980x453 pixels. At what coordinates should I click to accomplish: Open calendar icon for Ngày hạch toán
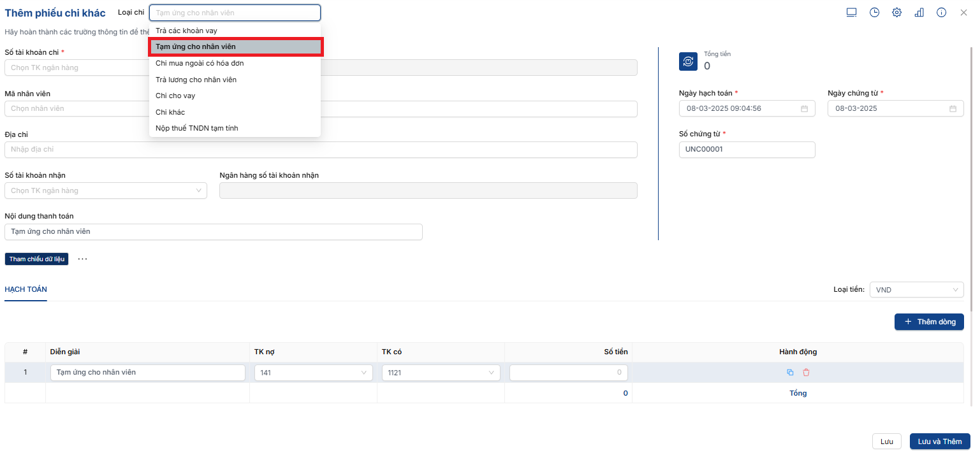pos(804,109)
